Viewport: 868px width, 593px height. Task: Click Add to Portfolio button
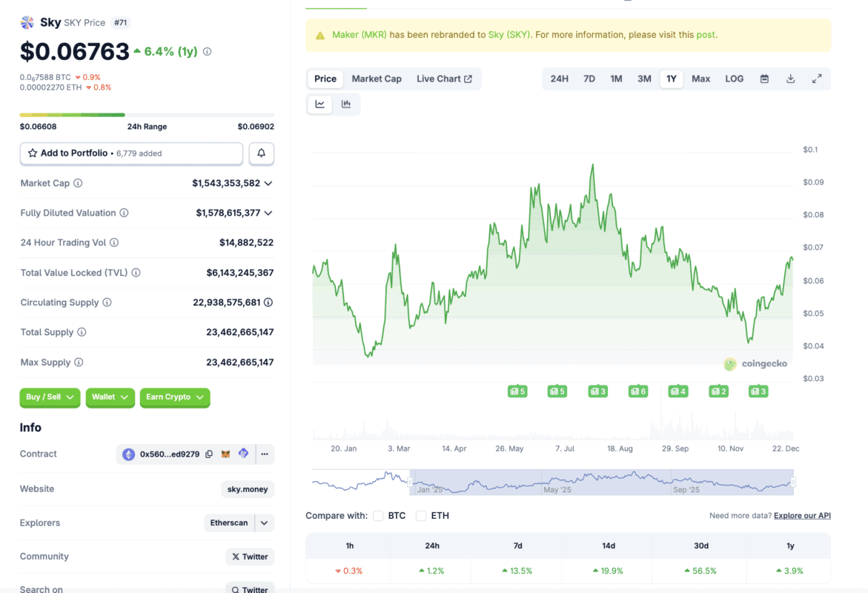point(131,153)
